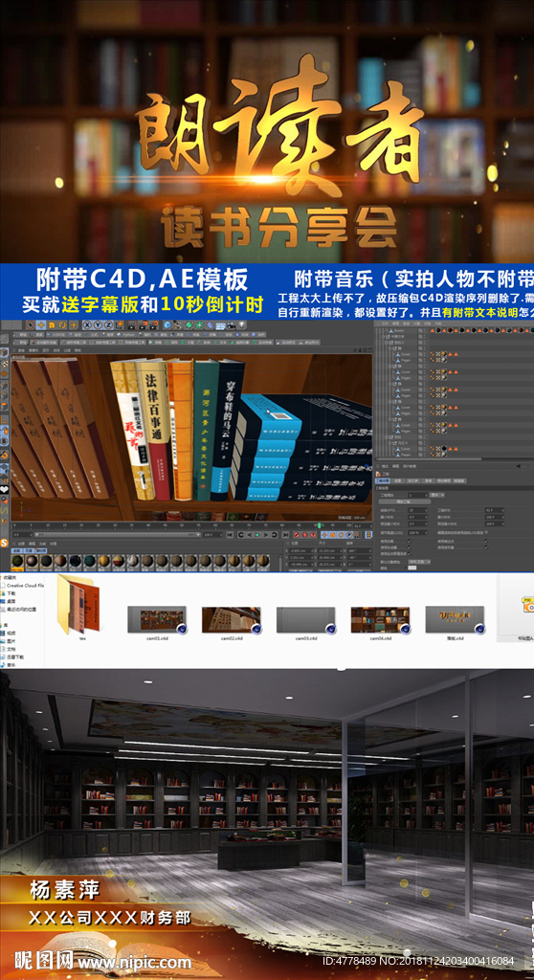Select the 工程设置 tab
534x980 pixels.
click(383, 480)
